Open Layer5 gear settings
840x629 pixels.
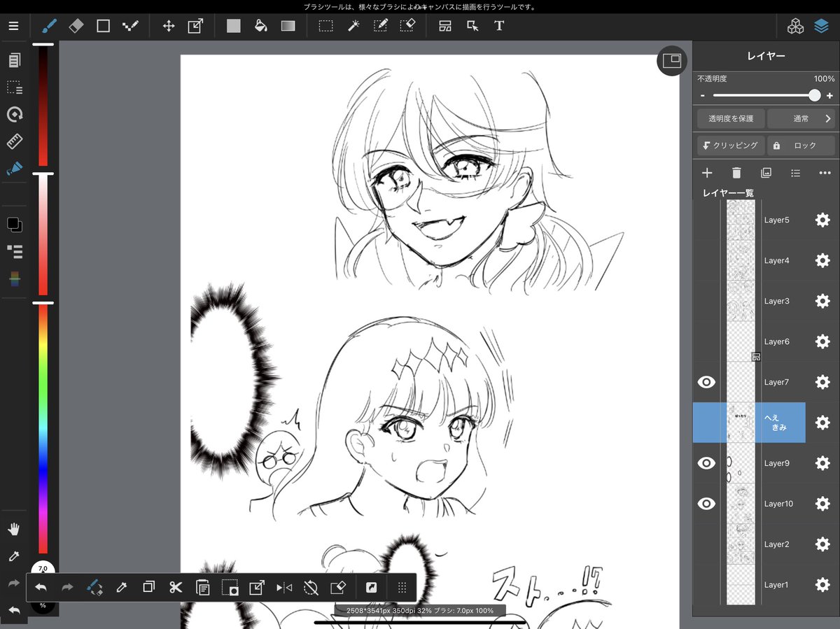822,220
